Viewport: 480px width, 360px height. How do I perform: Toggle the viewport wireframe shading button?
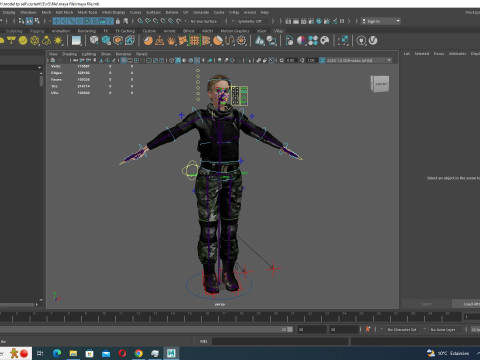pos(172,60)
